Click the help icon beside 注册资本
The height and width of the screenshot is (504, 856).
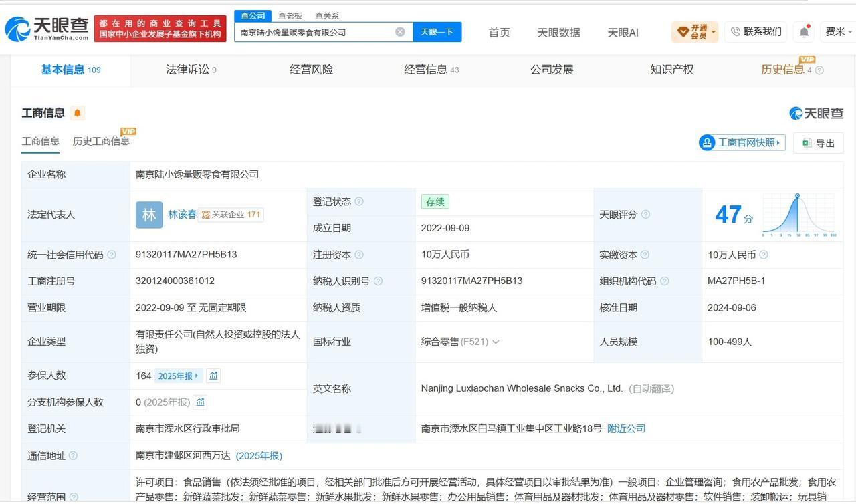coord(359,255)
